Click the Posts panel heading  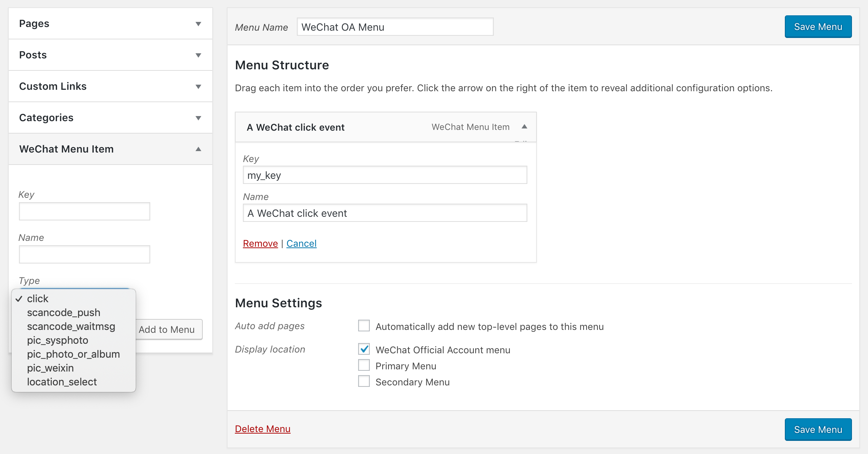33,55
